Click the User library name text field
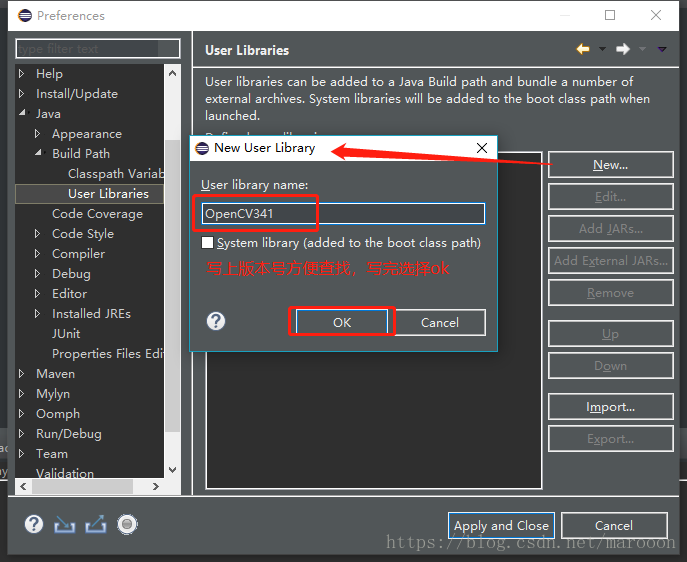687x562 pixels. [343, 214]
